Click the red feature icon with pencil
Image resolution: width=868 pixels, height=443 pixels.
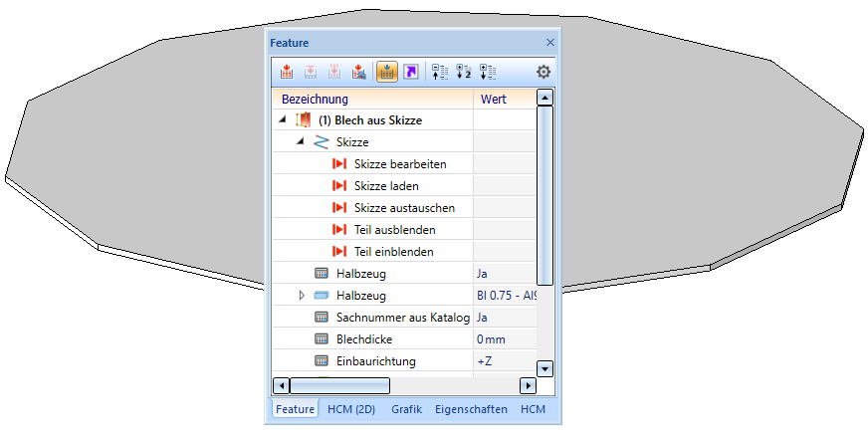(x=358, y=72)
